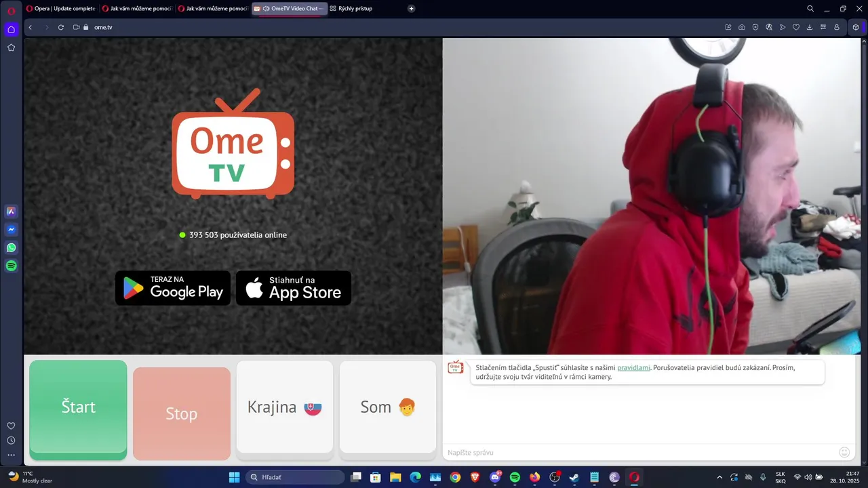Open the downloads icon in the toolbar
The width and height of the screenshot is (868, 488).
click(810, 27)
